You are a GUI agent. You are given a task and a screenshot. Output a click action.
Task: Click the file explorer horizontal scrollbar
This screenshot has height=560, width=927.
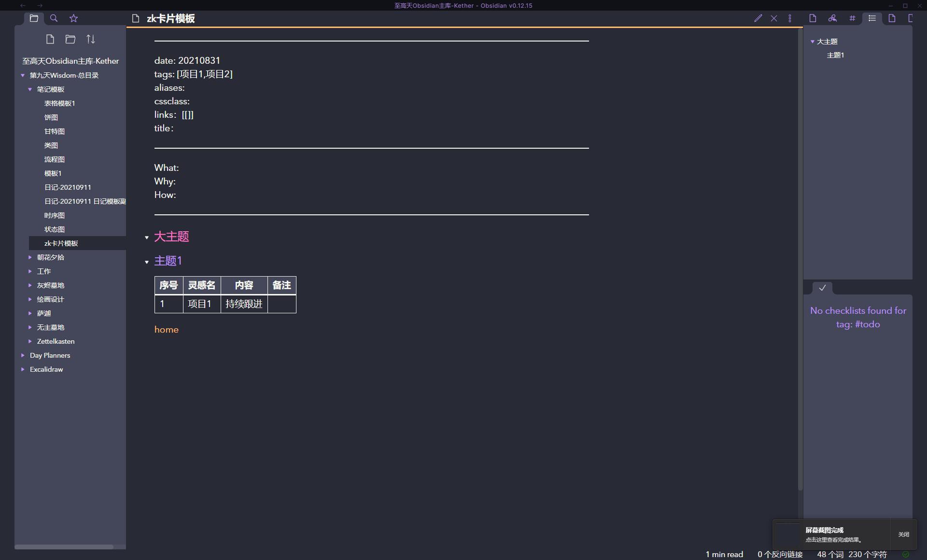[x=64, y=547]
